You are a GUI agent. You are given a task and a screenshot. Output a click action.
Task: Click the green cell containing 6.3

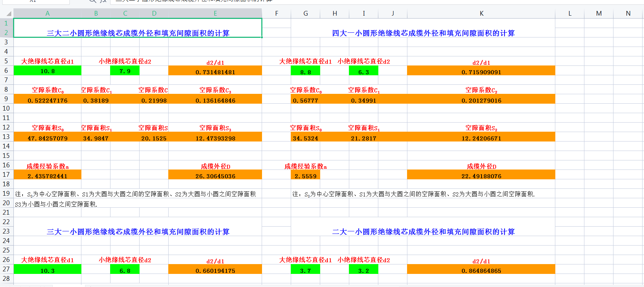pos(363,72)
